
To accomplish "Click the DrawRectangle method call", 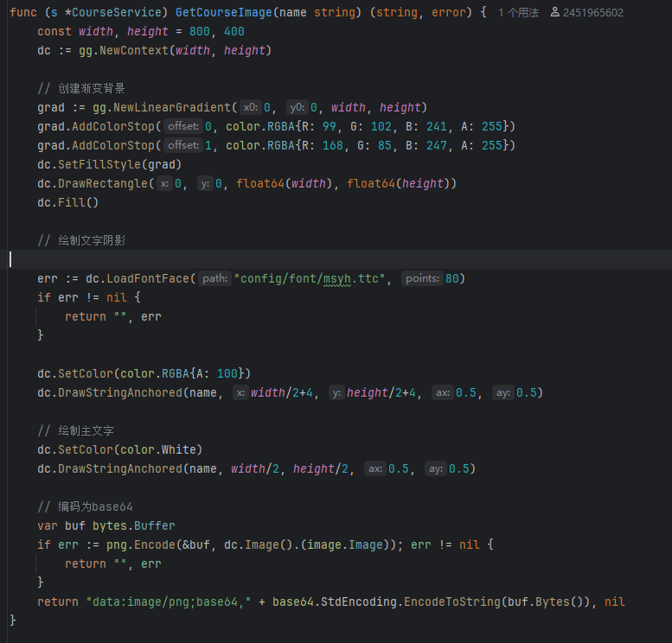I will click(102, 183).
